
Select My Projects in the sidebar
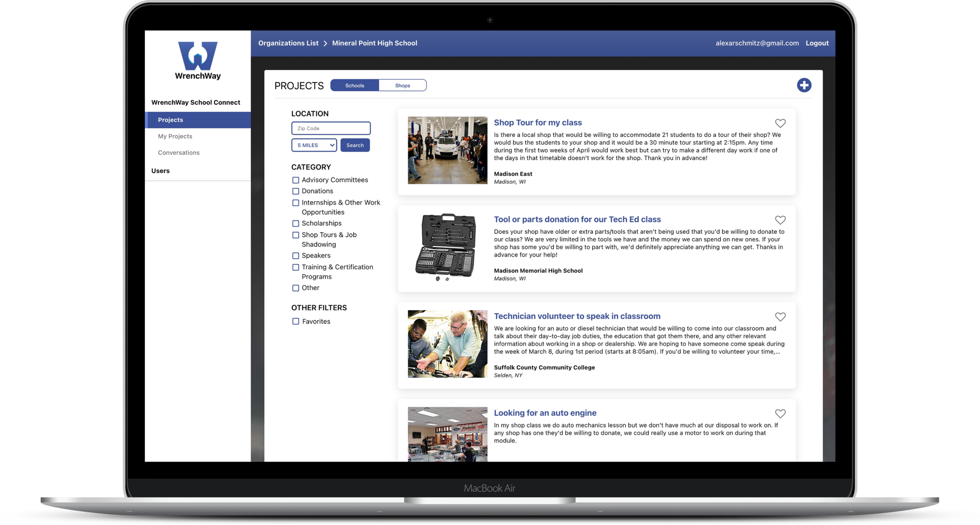click(175, 136)
